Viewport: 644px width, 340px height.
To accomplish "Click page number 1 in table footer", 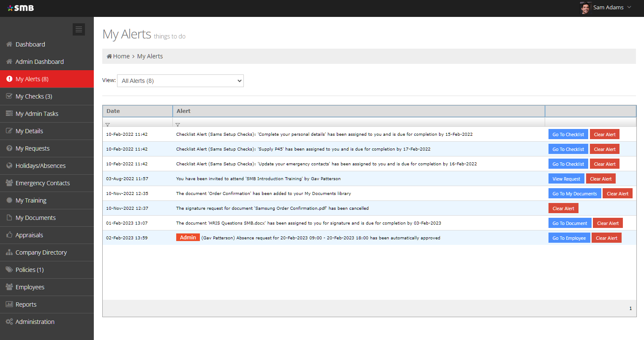I will 630,309.
